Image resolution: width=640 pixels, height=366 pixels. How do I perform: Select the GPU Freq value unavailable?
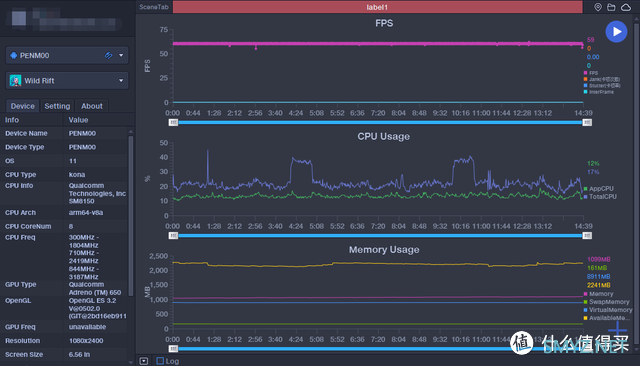pos(87,327)
